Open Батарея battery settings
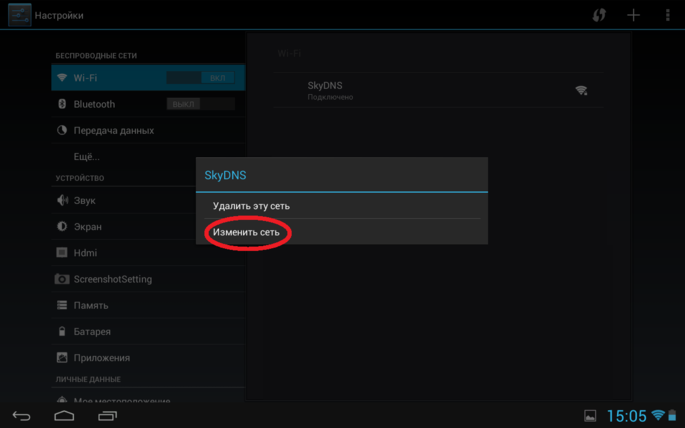The image size is (685, 428). (148, 331)
